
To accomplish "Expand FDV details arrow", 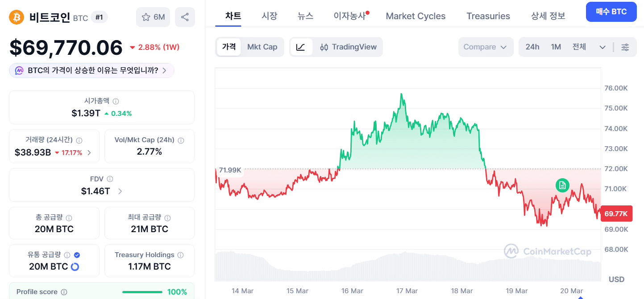I will pyautogui.click(x=120, y=192).
